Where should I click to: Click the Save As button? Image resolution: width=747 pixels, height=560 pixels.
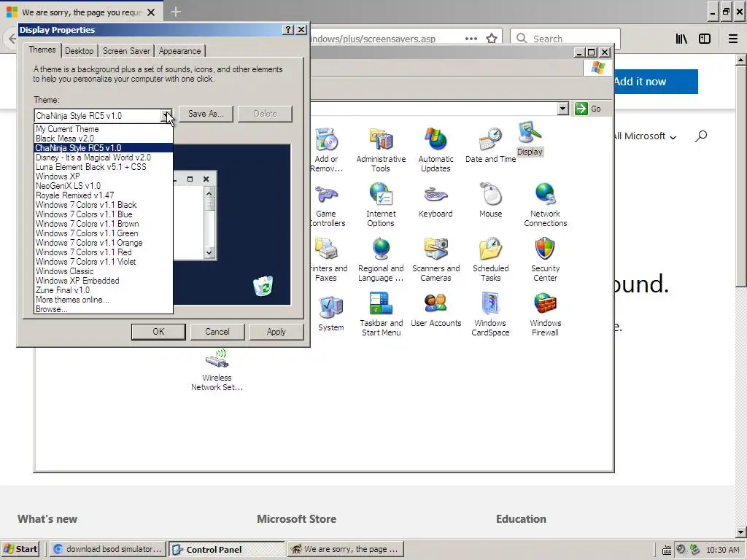pyautogui.click(x=206, y=114)
